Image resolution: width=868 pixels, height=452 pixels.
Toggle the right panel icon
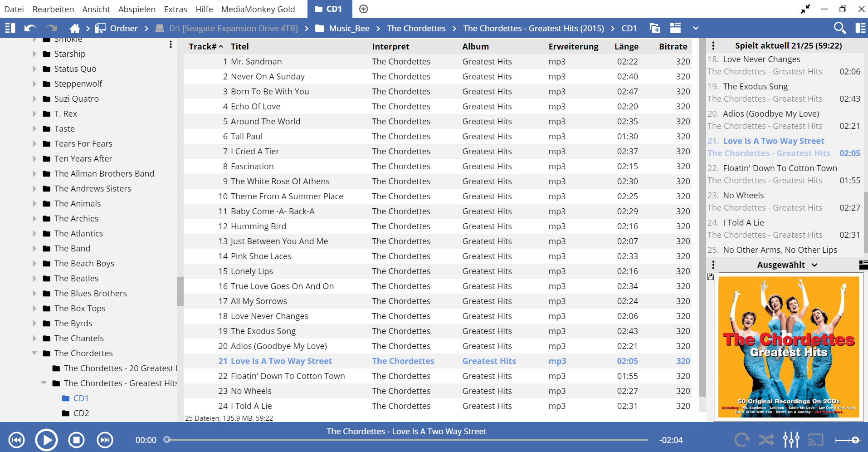click(x=860, y=28)
